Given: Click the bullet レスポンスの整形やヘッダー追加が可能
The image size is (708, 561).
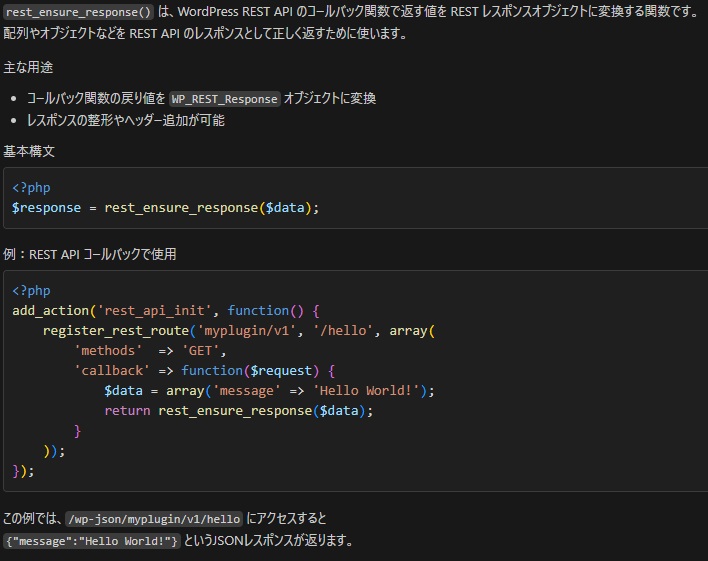Looking at the screenshot, I should click(x=126, y=120).
